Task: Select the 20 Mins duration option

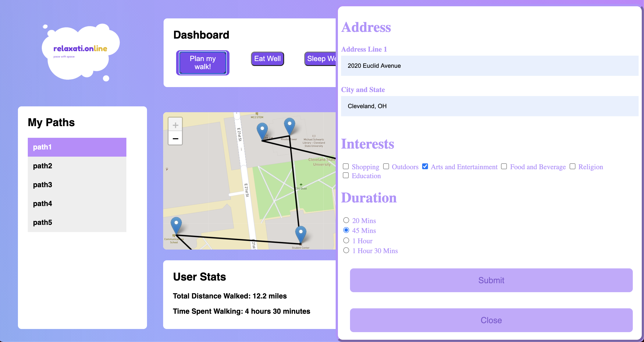Action: (346, 220)
